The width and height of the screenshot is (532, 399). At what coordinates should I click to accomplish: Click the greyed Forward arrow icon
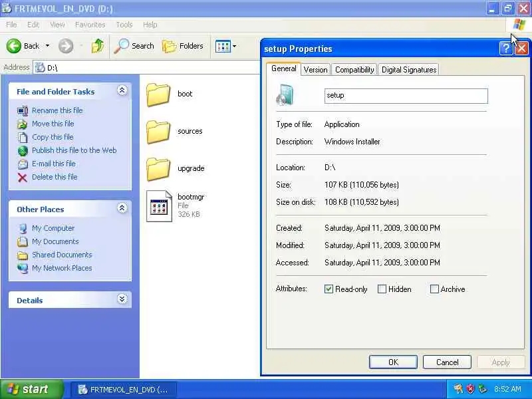(x=66, y=46)
